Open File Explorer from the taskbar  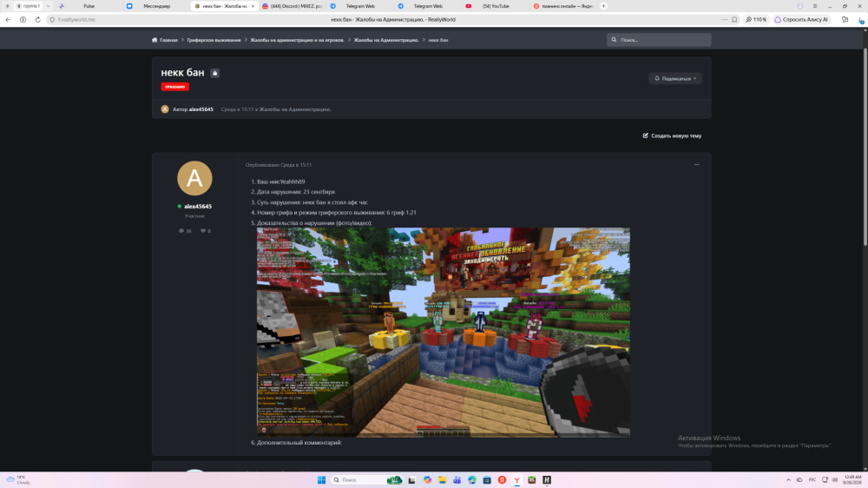click(x=443, y=480)
